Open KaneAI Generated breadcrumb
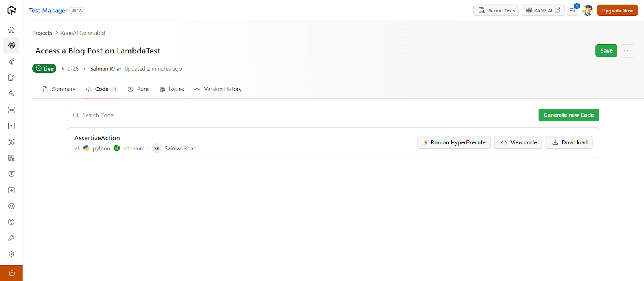The width and height of the screenshot is (644, 281). [x=83, y=33]
